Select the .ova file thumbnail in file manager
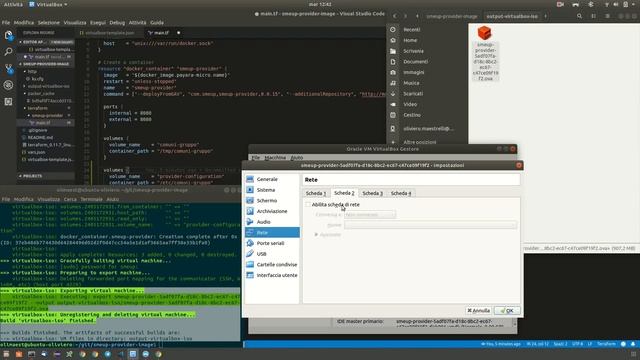 coord(485,33)
